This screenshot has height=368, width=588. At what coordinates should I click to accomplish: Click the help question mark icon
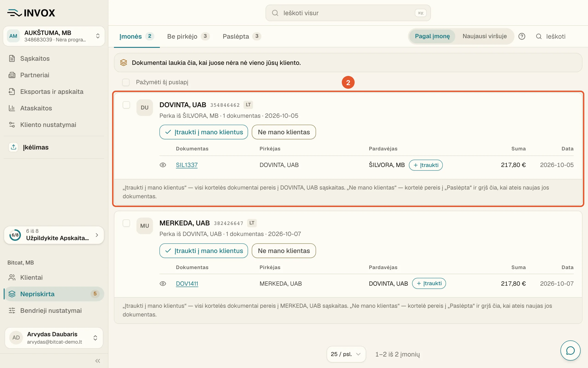point(522,36)
